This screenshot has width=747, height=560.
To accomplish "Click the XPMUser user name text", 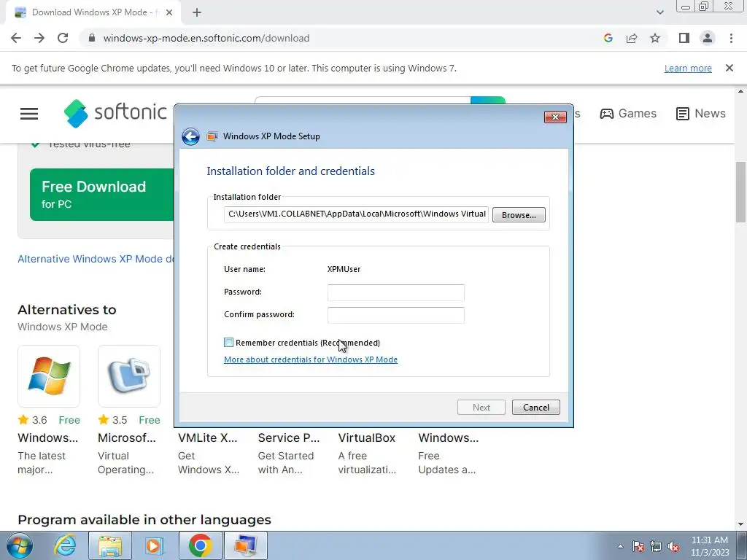I will (x=344, y=269).
